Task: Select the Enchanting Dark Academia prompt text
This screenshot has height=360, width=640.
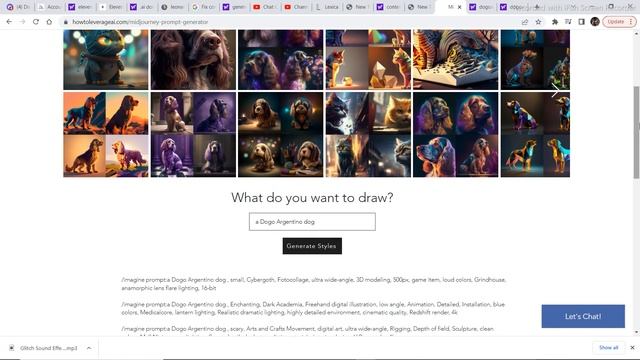Action: [313, 308]
